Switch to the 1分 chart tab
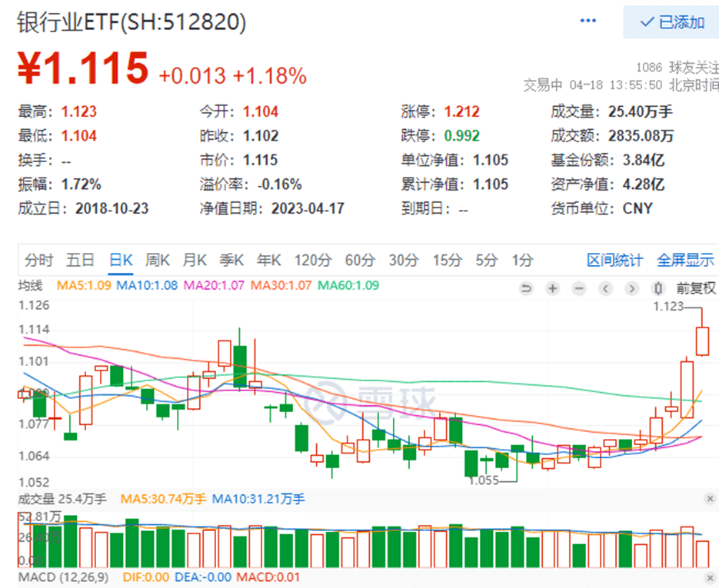719x588 pixels. [x=522, y=261]
